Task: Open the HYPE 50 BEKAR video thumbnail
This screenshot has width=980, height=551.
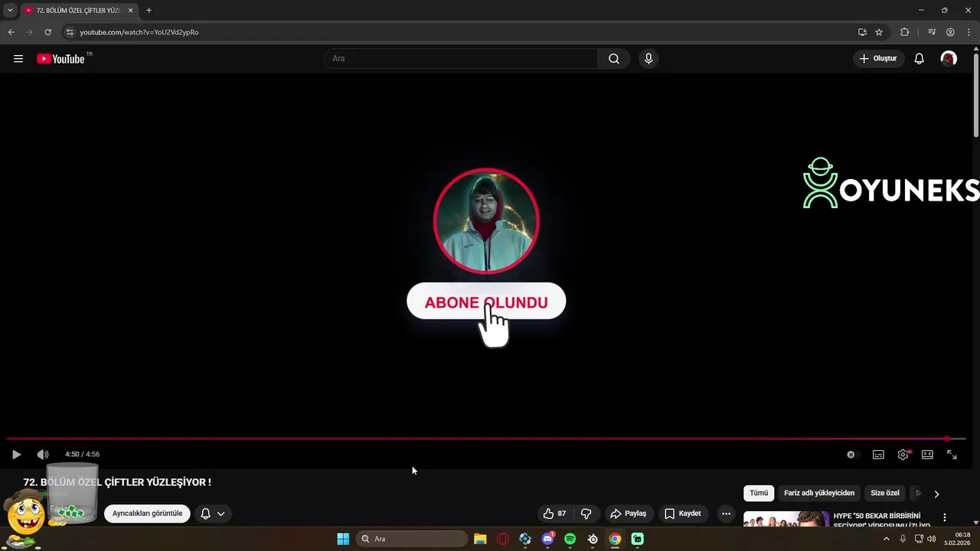Action: [786, 519]
